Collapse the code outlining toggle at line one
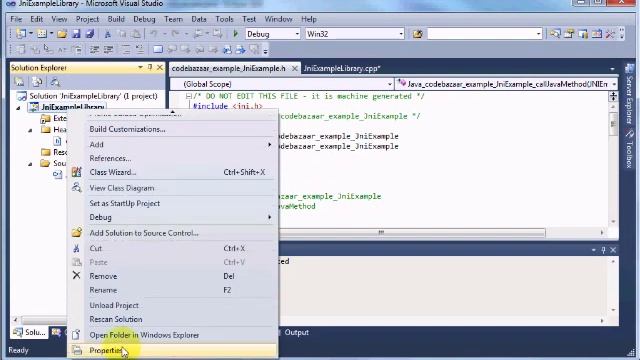 point(189,96)
